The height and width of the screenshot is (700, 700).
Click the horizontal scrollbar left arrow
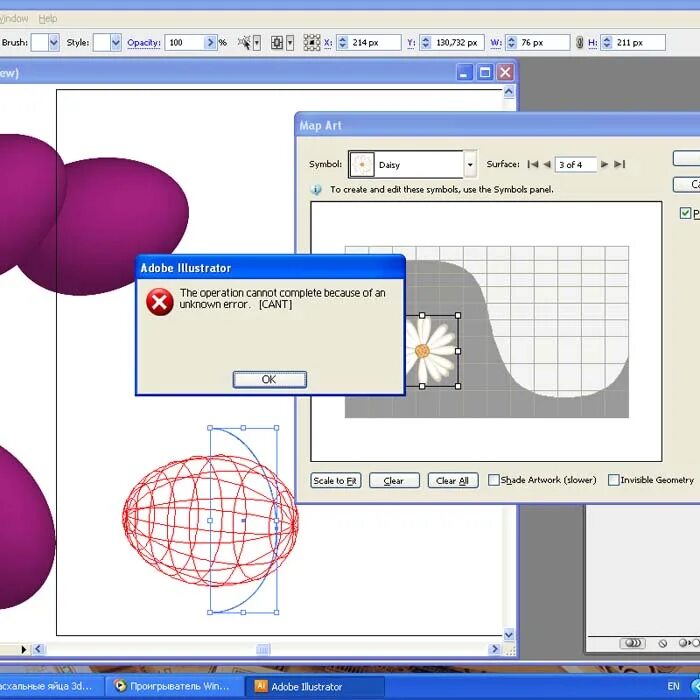coord(38,649)
